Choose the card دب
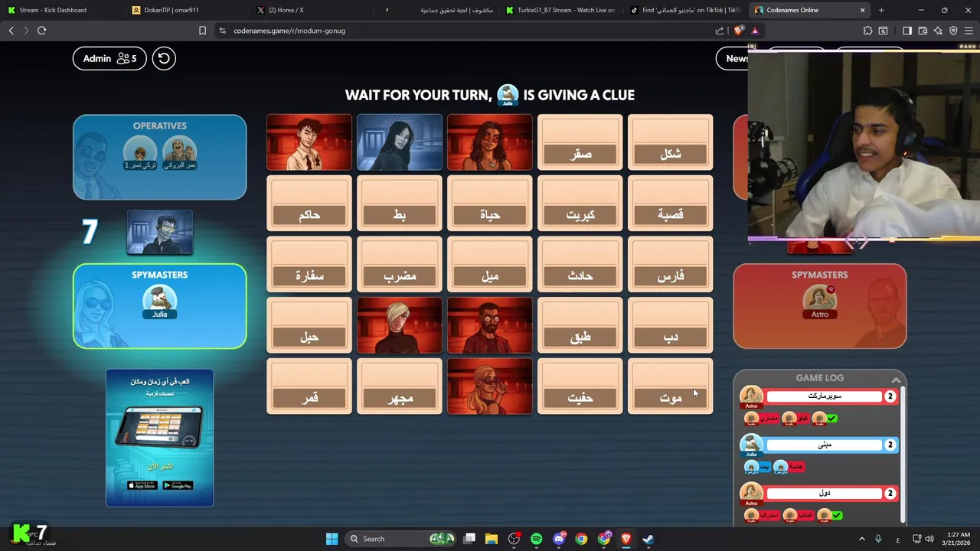 670,326
